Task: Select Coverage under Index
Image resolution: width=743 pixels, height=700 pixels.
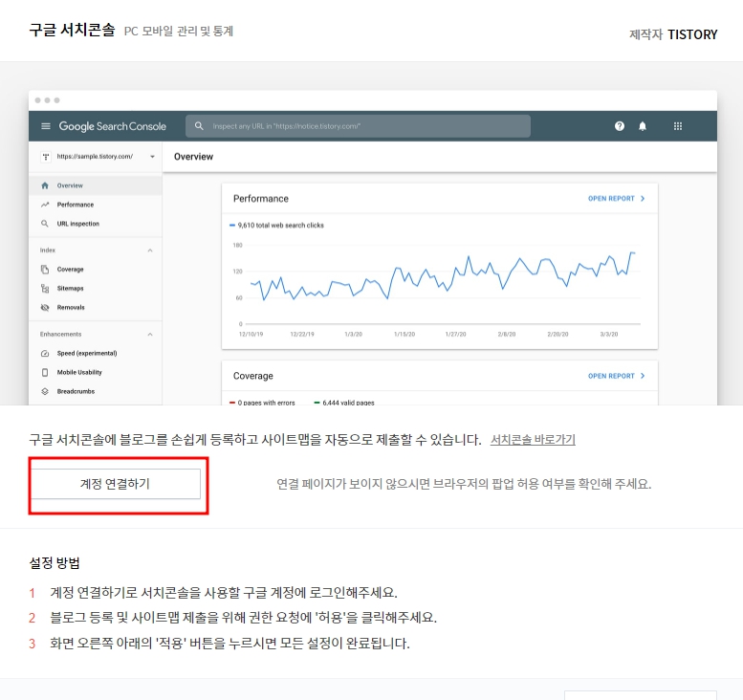Action: click(96, 270)
